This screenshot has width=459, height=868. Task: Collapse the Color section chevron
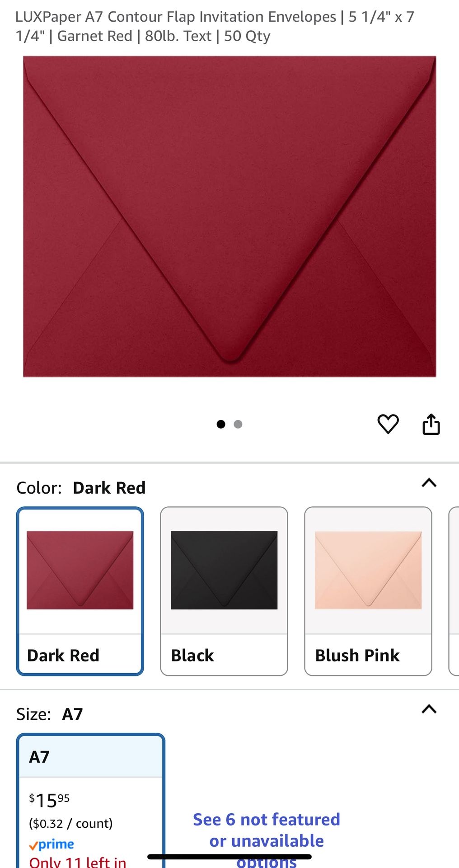429,483
